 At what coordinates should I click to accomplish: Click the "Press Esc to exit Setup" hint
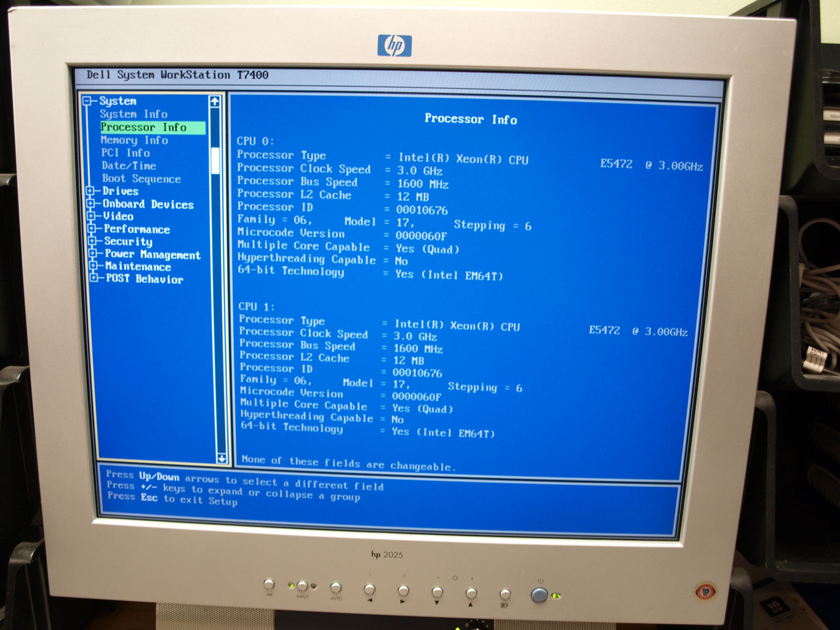pos(172,498)
